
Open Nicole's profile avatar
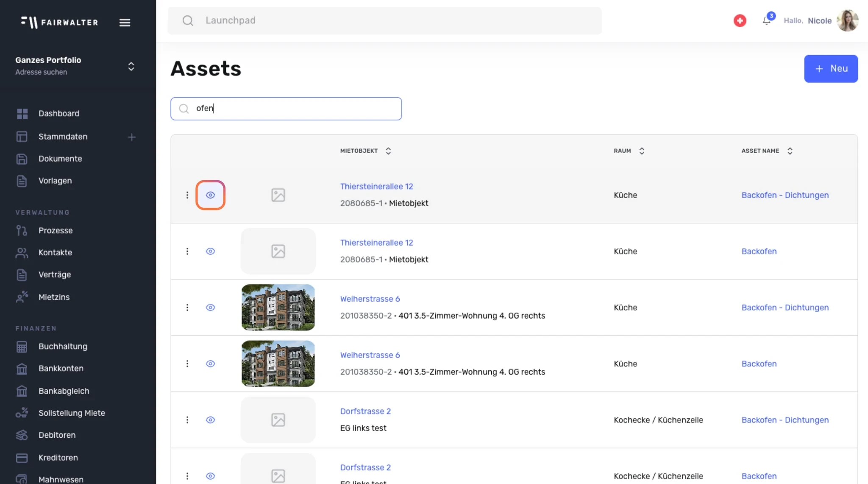(847, 20)
